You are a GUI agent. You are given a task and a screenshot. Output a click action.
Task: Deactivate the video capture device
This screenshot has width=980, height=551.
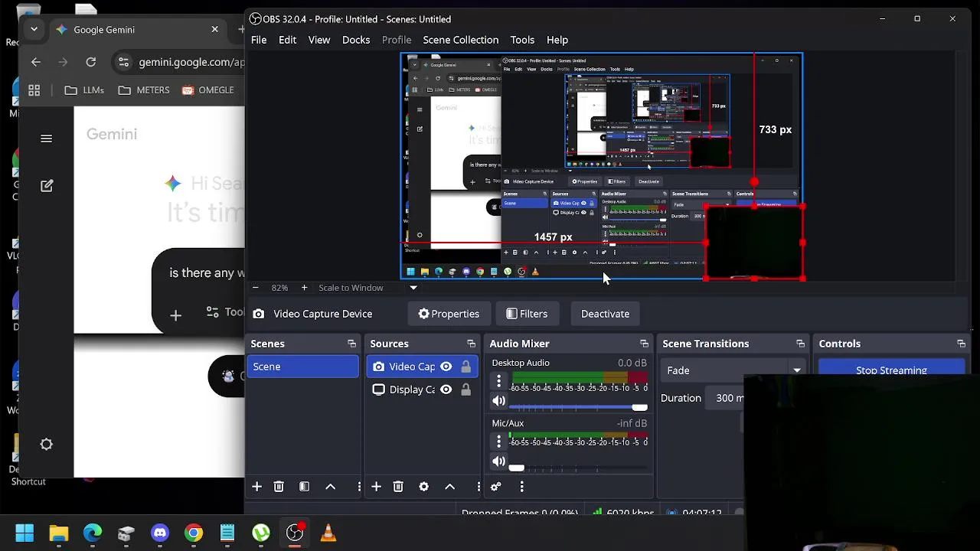pos(605,314)
